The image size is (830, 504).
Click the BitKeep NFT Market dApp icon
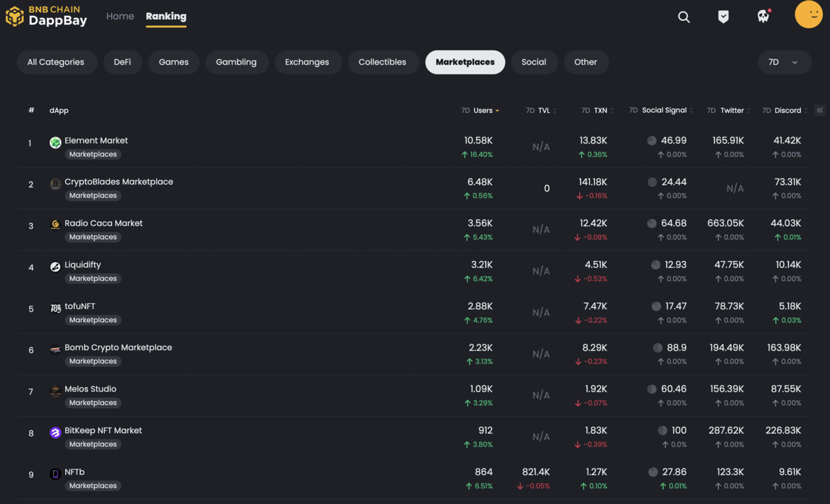(56, 433)
